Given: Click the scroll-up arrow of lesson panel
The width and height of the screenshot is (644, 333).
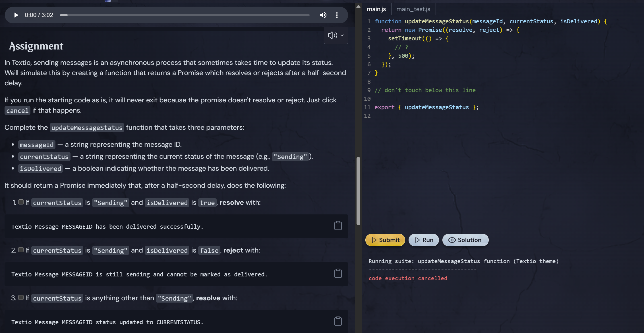Looking at the screenshot, I should tap(358, 7).
